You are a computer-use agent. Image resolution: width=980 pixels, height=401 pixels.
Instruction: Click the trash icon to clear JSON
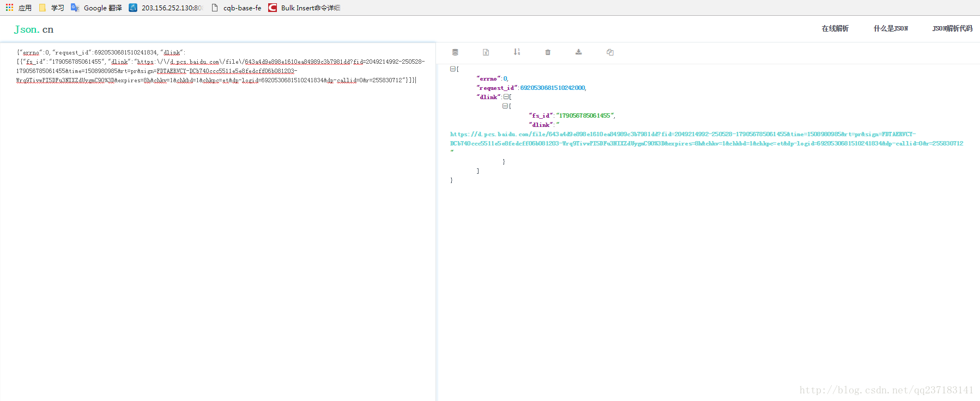[548, 52]
